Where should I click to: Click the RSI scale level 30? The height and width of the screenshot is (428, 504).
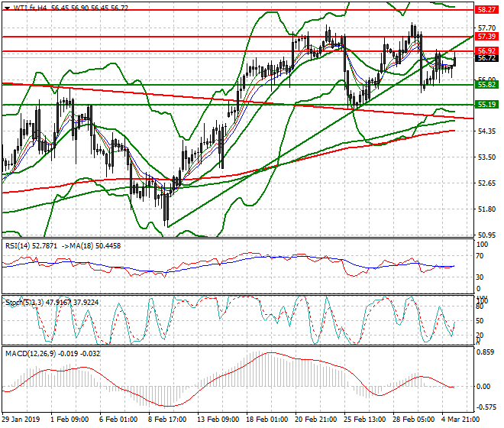480,277
